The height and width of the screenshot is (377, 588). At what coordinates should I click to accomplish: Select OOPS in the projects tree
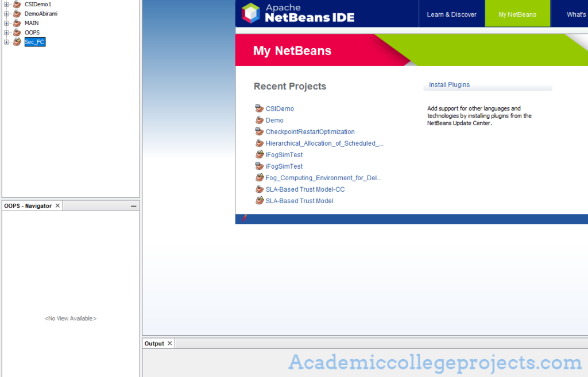click(x=32, y=33)
